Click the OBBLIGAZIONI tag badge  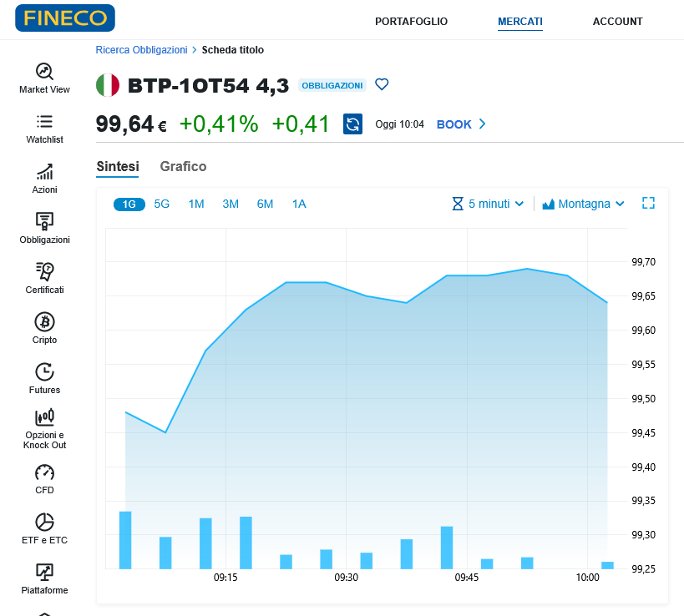[332, 85]
